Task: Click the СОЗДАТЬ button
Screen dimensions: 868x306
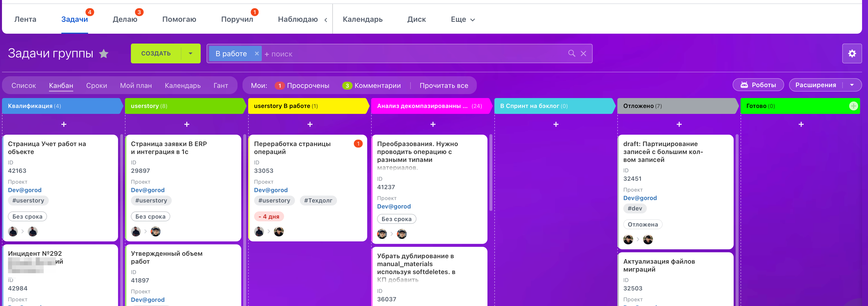Action: point(156,53)
